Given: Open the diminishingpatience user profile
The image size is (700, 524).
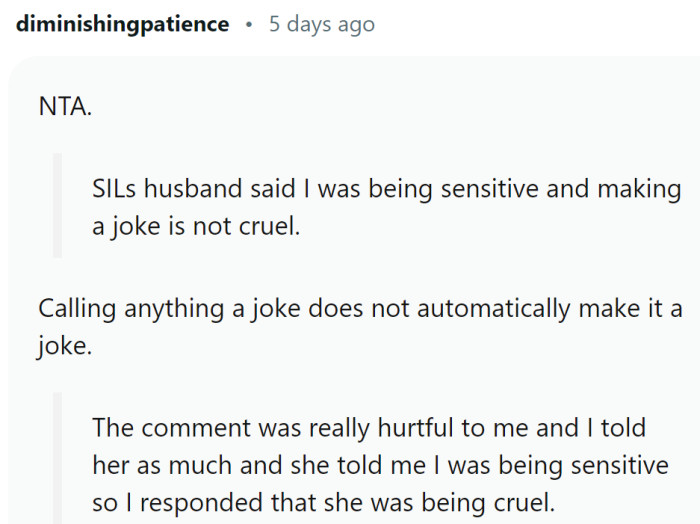Looking at the screenshot, I should tap(123, 24).
